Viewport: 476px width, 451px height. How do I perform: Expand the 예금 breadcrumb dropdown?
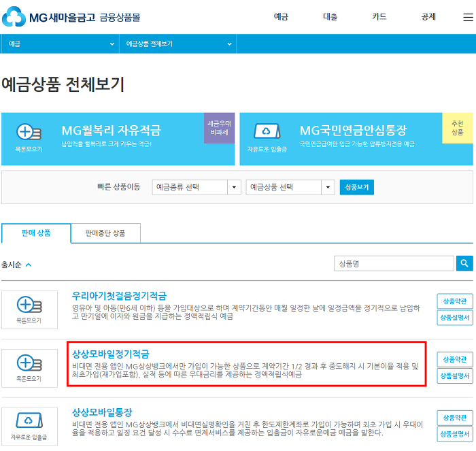[60, 44]
